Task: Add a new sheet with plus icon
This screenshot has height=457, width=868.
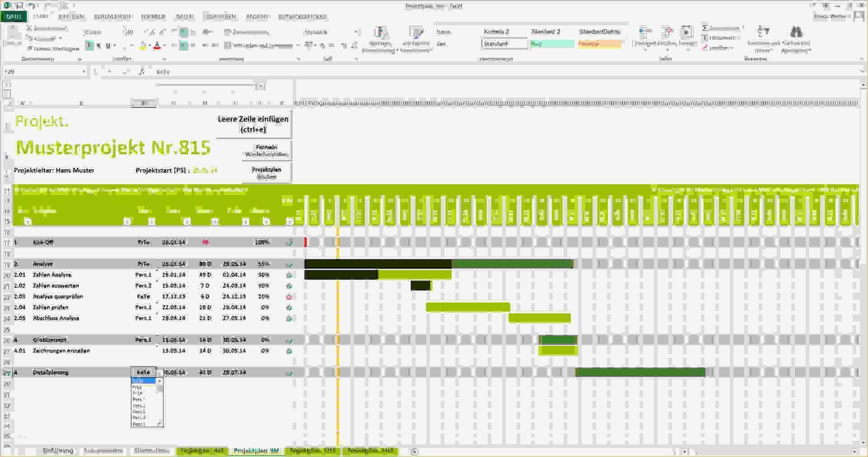Action: coord(415,451)
